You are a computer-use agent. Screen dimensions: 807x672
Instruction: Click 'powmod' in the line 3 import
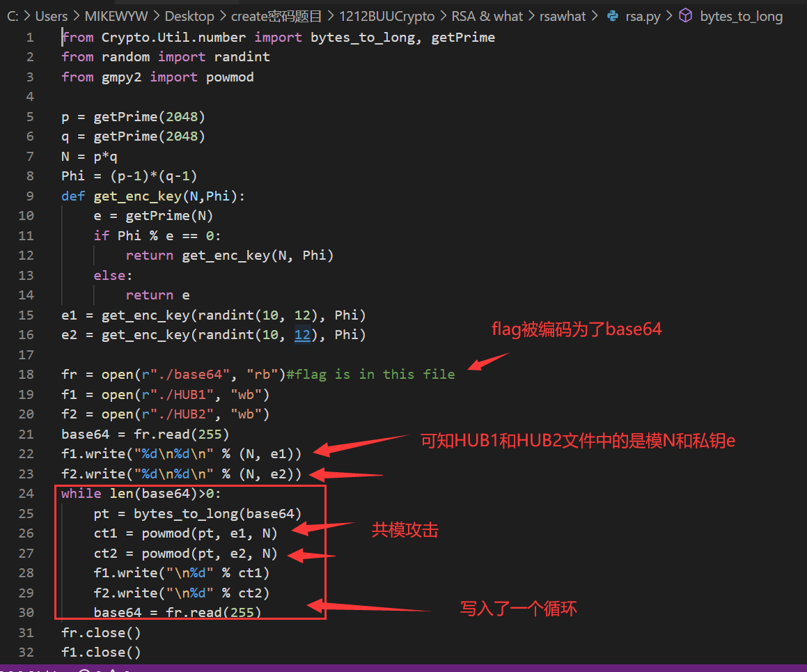point(230,77)
